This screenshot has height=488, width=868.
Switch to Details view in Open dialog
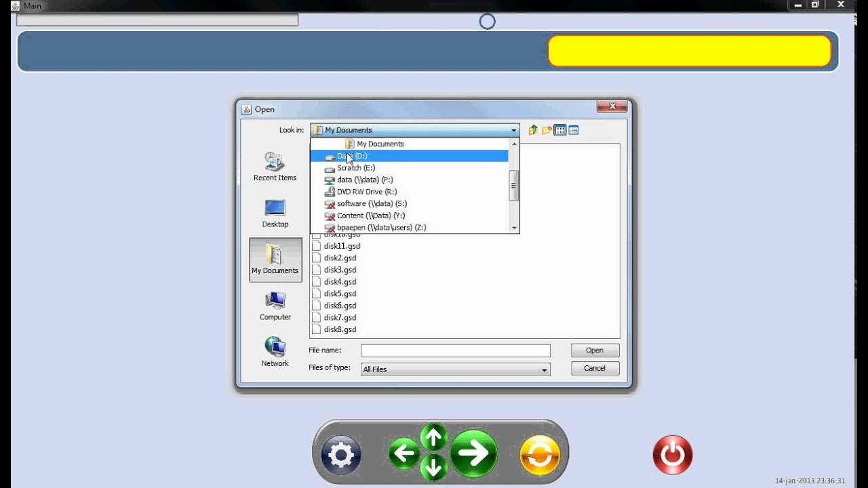574,130
